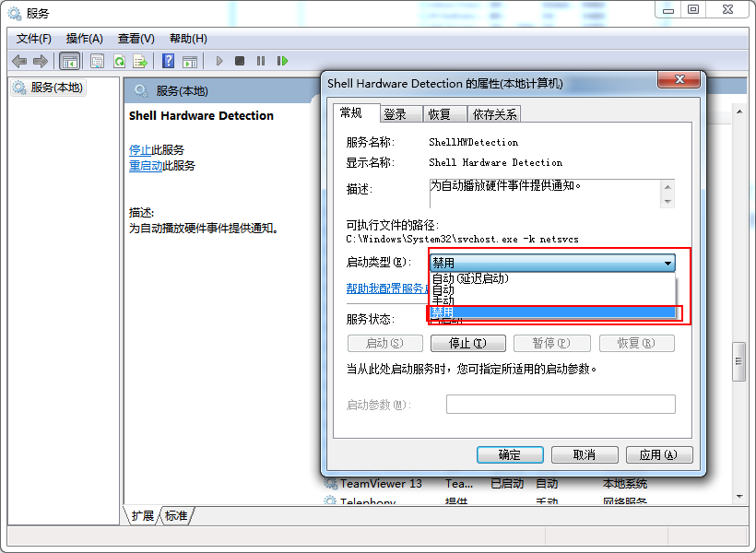Switch to the 登录 tab
Screen dimensions: 756x553
395,114
